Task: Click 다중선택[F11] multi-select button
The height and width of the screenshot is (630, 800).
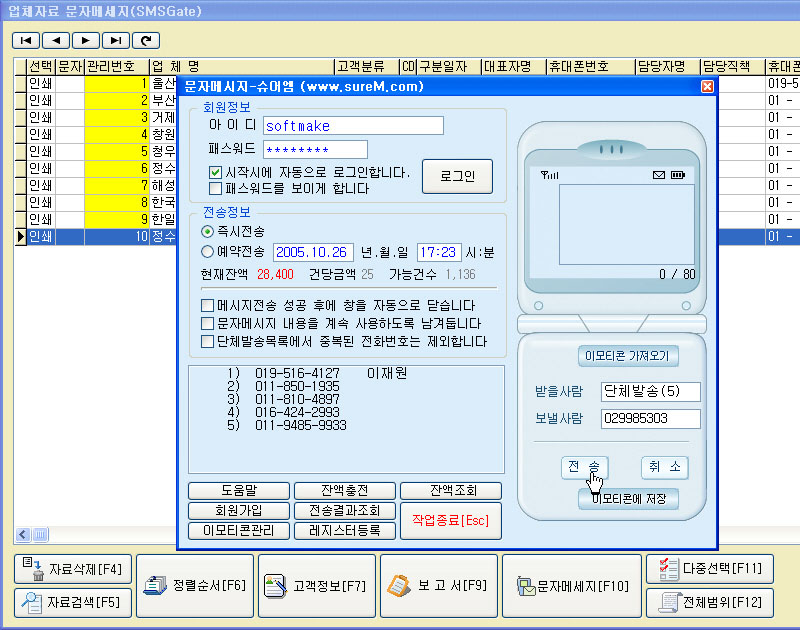Action: [710, 569]
